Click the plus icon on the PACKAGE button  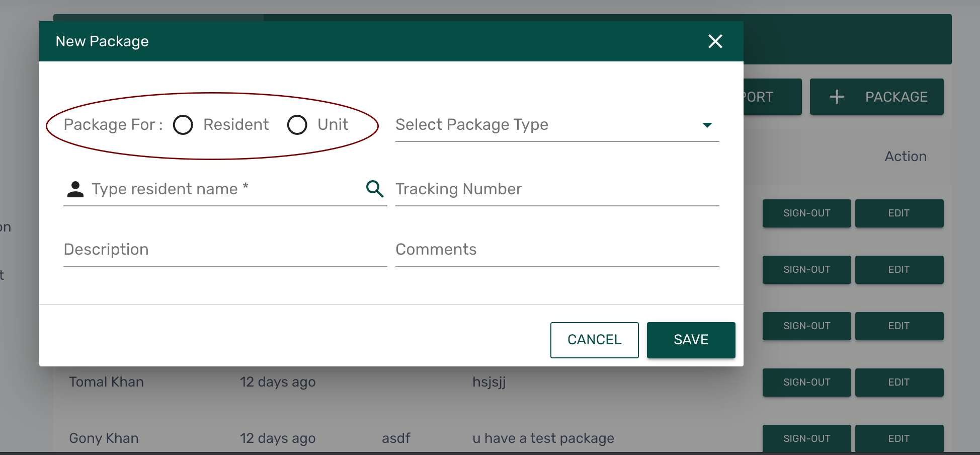[837, 97]
